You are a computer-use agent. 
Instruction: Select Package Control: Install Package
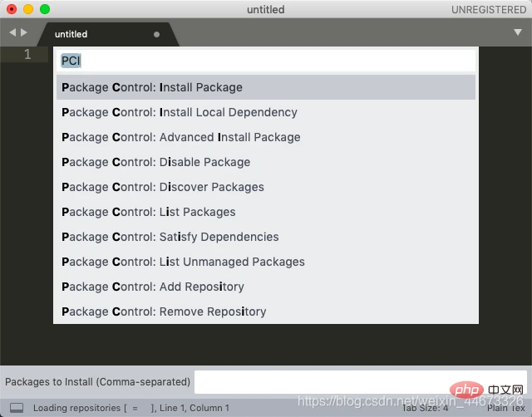point(266,87)
